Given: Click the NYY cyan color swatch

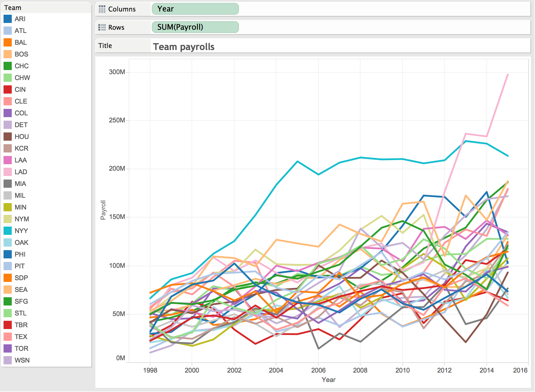Looking at the screenshot, I should coord(8,231).
